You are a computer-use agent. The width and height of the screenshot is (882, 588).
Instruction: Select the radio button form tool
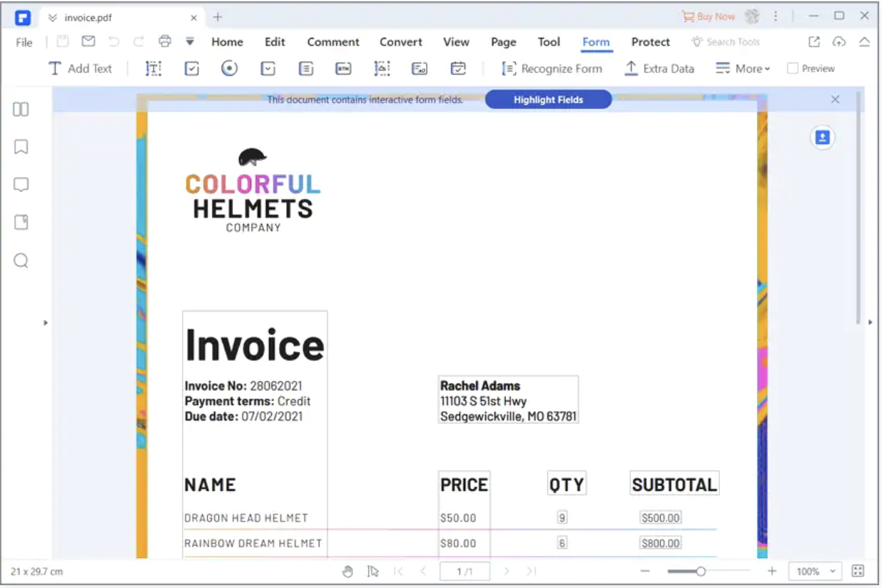tap(229, 69)
